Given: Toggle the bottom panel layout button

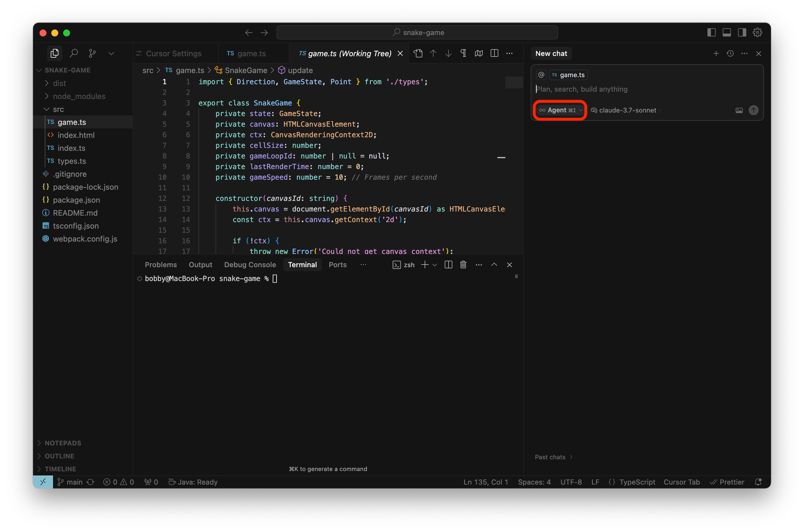Looking at the screenshot, I should click(x=726, y=33).
